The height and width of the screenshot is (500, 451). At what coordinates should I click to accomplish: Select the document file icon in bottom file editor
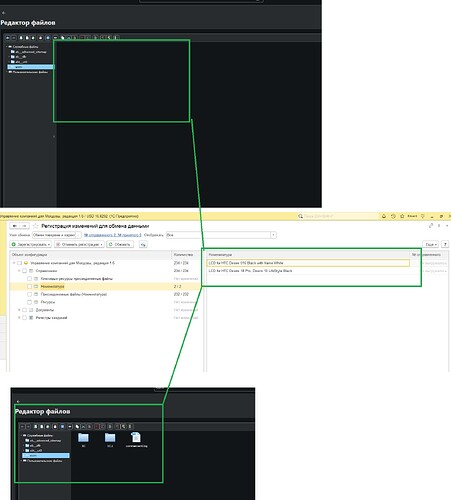pos(136,439)
